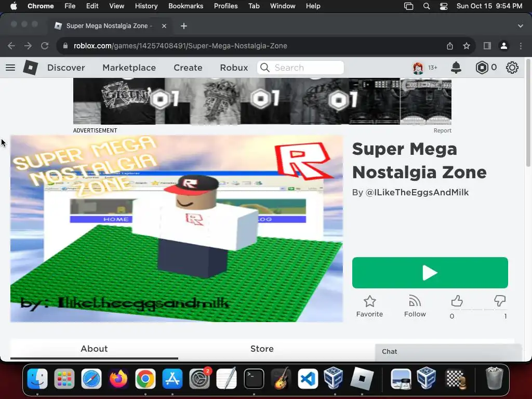
Task: Open Spotlight search in menu bar
Action: point(427,6)
